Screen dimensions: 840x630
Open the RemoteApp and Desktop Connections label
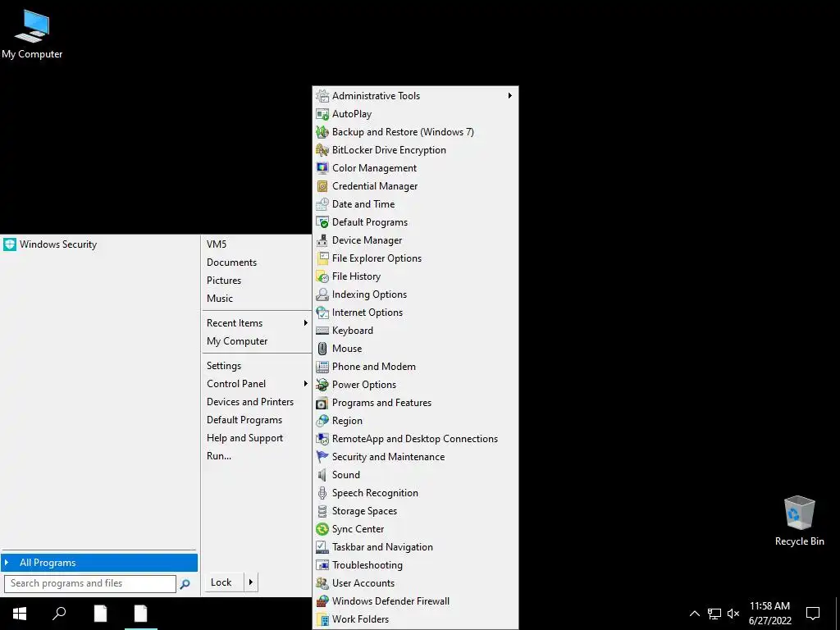click(414, 439)
